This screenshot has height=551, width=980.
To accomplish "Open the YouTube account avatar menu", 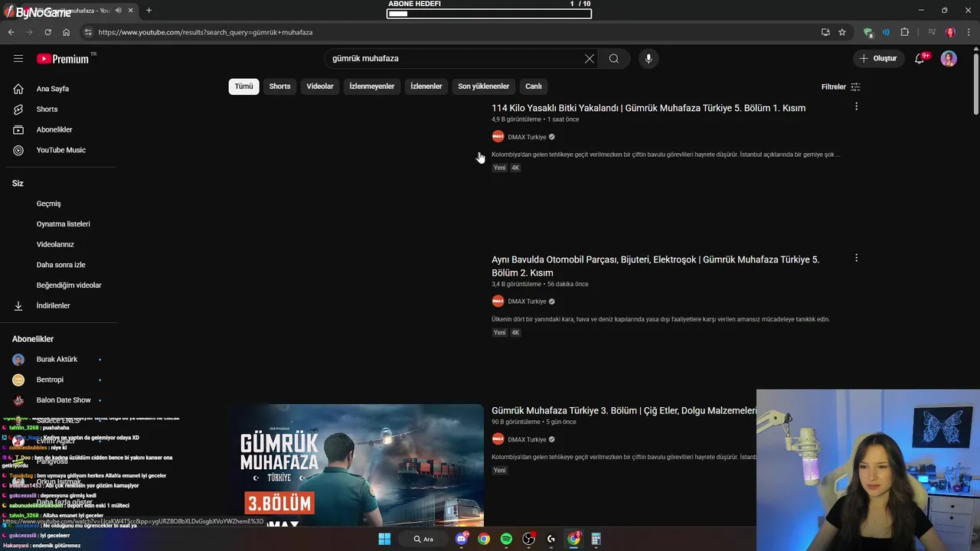I will 949,59.
